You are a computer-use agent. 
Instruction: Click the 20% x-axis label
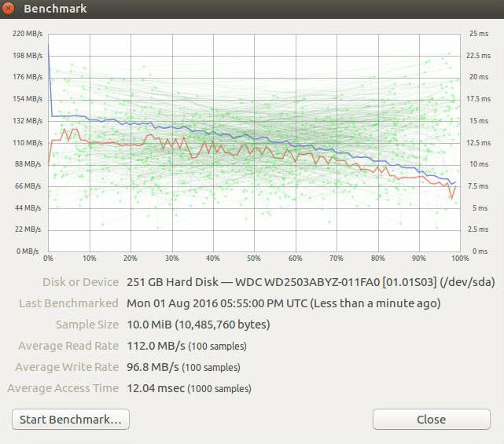click(x=131, y=259)
